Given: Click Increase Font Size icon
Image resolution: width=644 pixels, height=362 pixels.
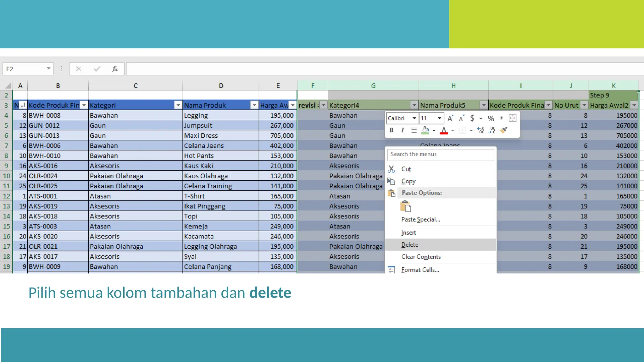Looking at the screenshot, I should point(450,118).
